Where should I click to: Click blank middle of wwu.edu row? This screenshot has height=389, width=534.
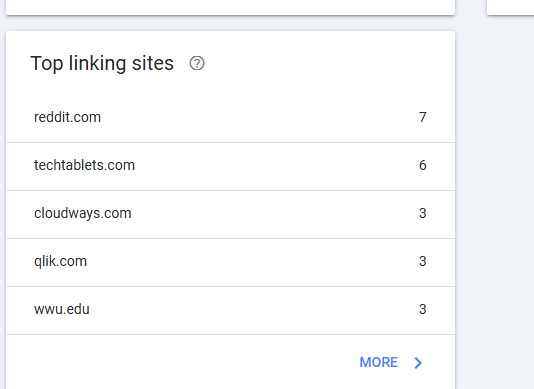pyautogui.click(x=252, y=311)
